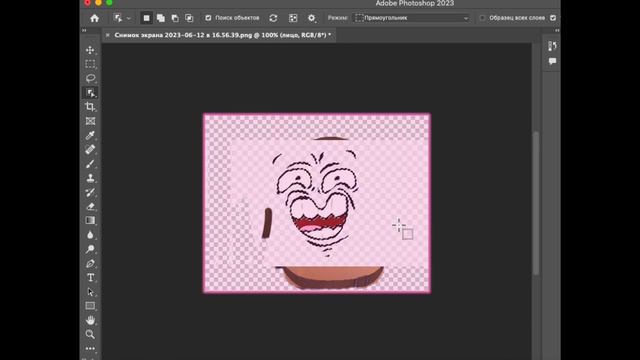Toggle the Образец всех слоев checkbox
Image resolution: width=640 pixels, height=360 pixels.
tap(483, 18)
